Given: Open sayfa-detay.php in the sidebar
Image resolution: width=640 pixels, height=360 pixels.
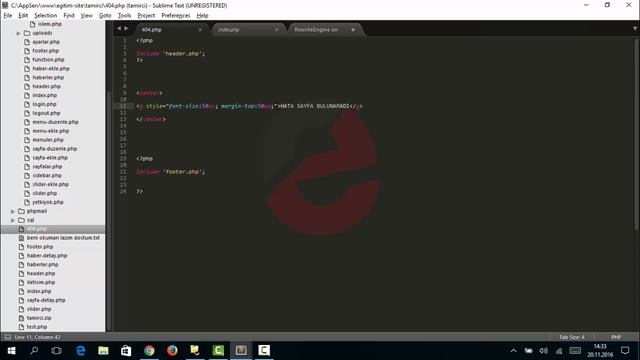Looking at the screenshot, I should (46, 300).
